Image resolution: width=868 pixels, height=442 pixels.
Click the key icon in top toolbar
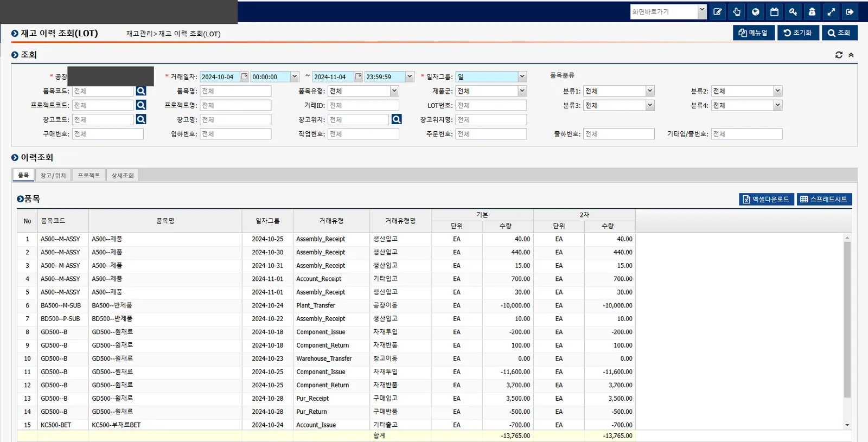coord(793,12)
